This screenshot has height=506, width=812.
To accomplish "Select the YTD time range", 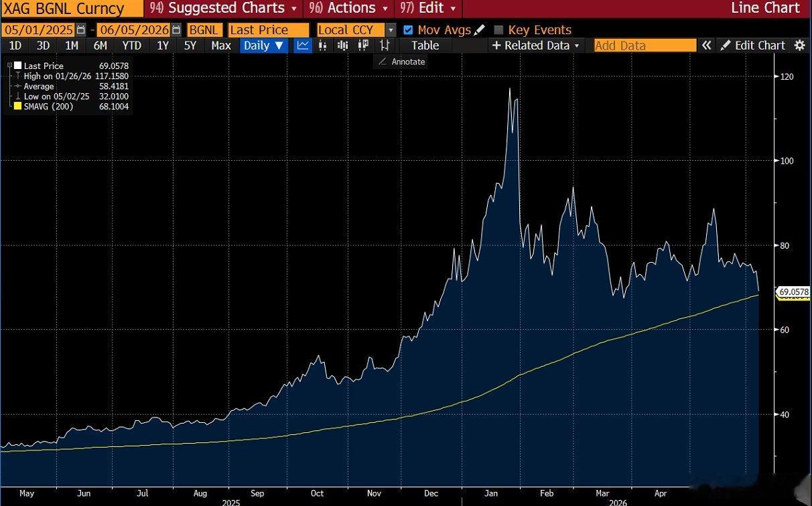I will pyautogui.click(x=132, y=46).
